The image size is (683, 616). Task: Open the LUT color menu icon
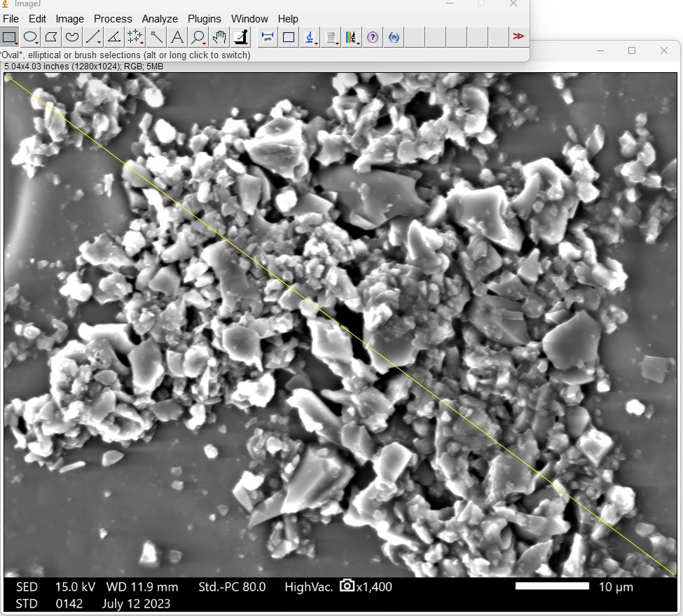(x=351, y=37)
